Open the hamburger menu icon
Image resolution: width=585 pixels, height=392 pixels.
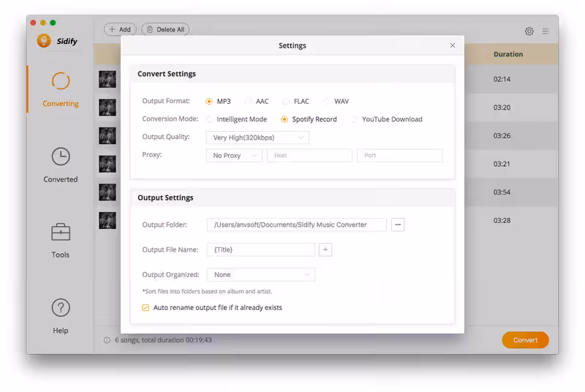pos(545,31)
